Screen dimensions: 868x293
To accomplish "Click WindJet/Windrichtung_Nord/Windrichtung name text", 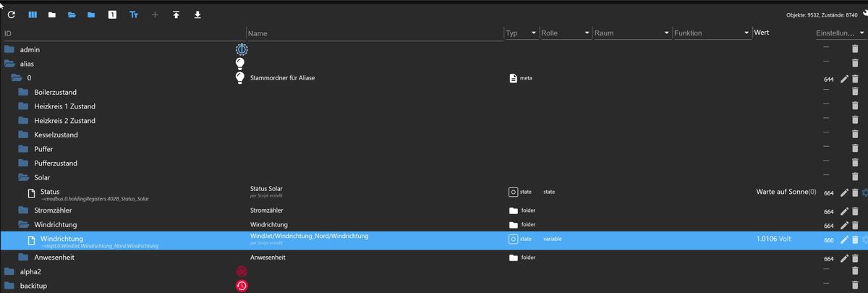I will (x=310, y=237).
